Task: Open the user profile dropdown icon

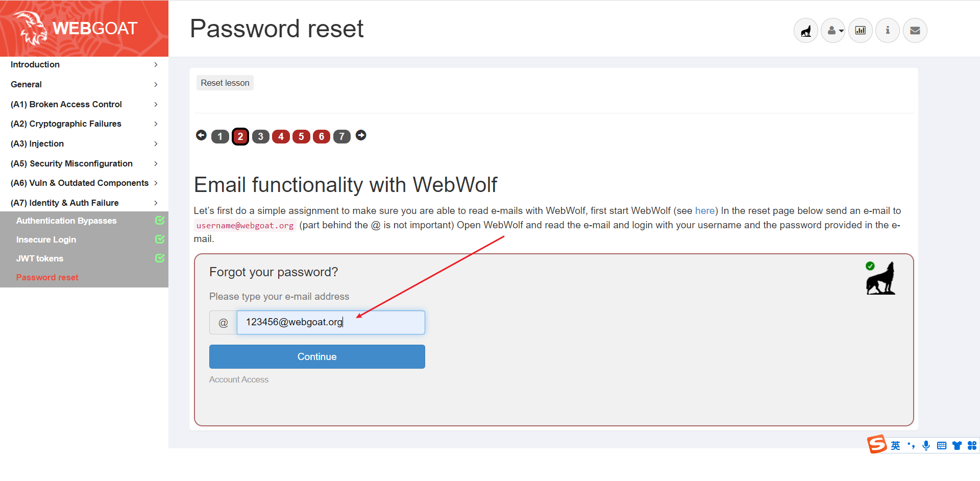Action: (x=834, y=31)
